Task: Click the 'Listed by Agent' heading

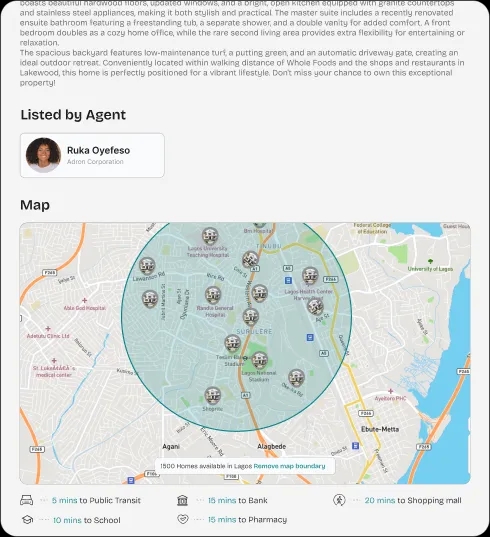Action: [73, 115]
